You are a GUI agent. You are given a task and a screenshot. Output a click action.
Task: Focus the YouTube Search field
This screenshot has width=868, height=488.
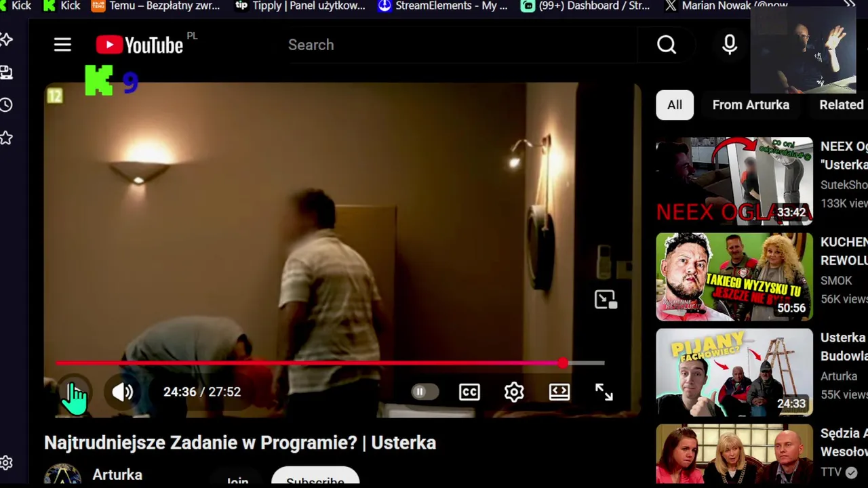coord(461,45)
